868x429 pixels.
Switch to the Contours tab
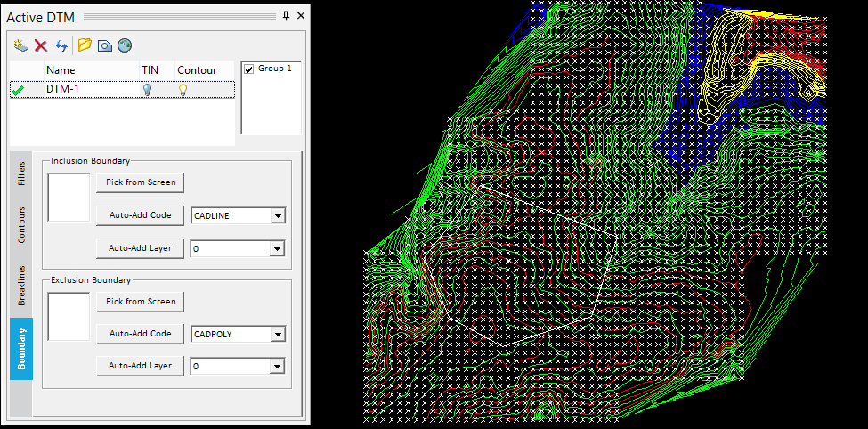(21, 224)
